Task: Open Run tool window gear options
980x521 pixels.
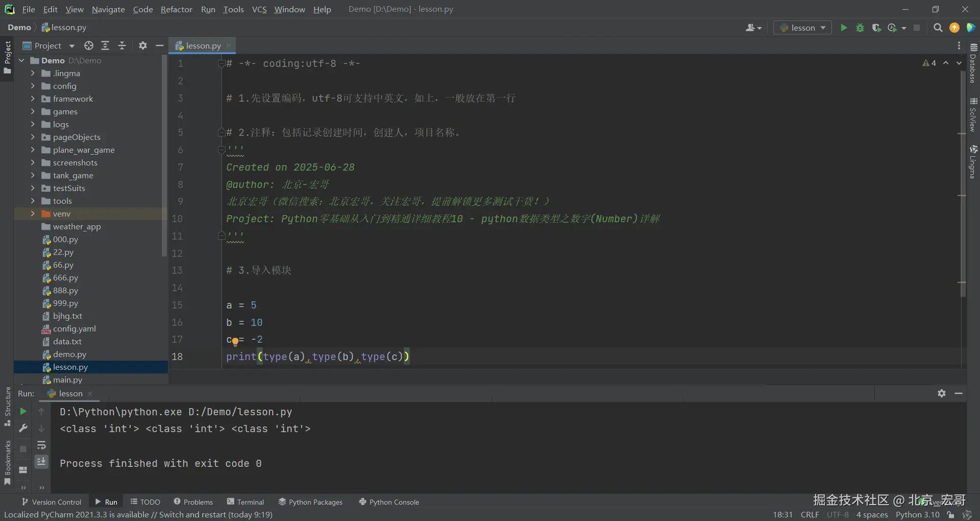Action: pyautogui.click(x=942, y=393)
